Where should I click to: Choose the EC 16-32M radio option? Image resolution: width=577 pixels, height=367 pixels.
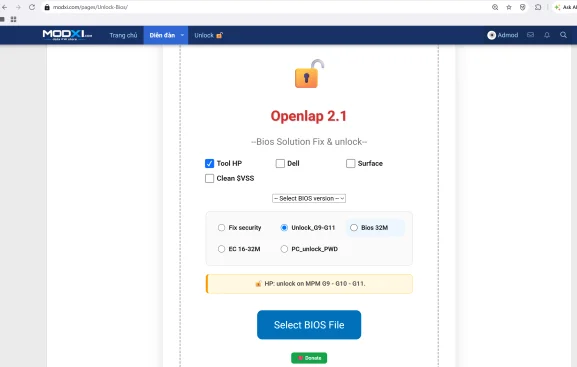(x=221, y=249)
